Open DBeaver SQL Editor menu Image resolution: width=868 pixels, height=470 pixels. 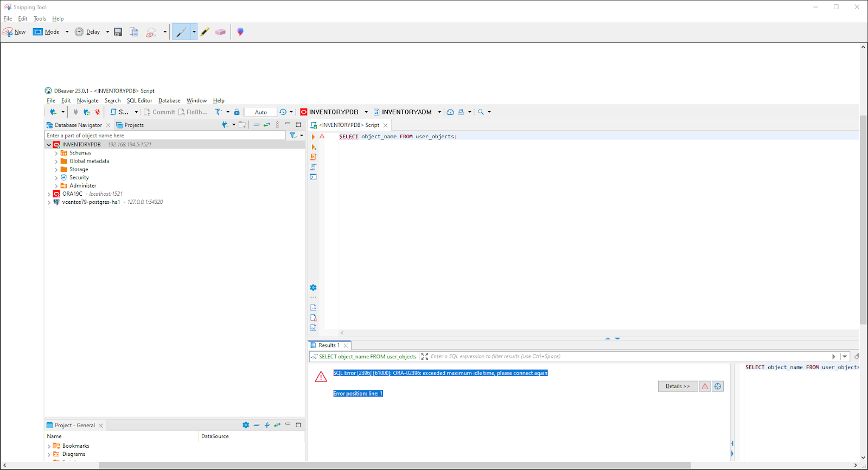pos(139,100)
